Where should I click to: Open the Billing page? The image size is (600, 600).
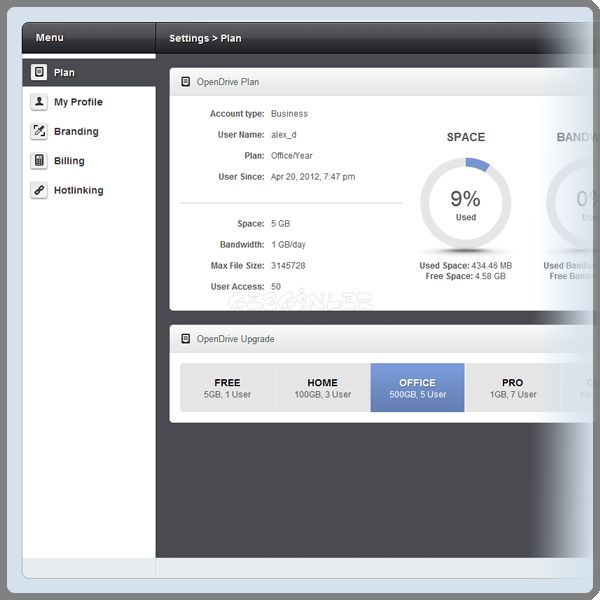point(89,161)
